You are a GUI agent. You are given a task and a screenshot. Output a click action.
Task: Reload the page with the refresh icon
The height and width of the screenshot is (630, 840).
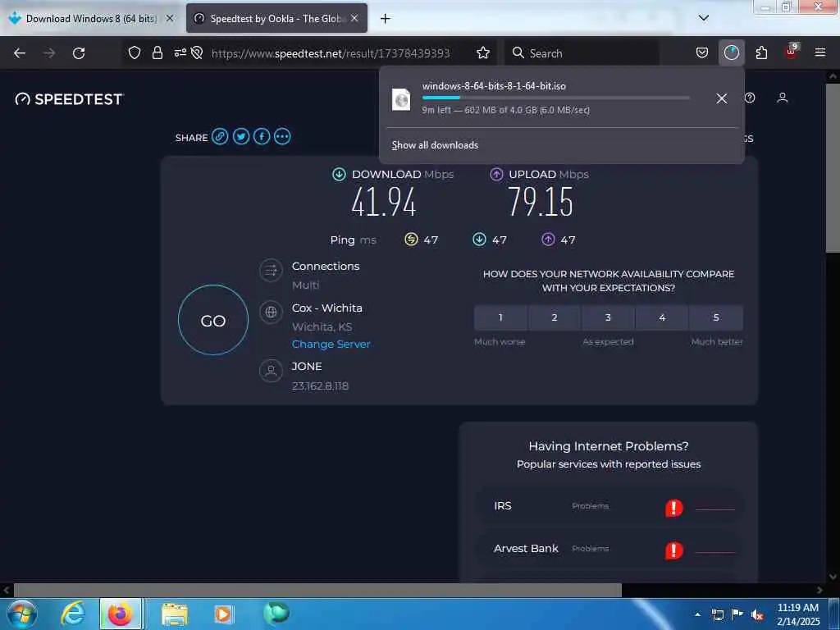(79, 53)
